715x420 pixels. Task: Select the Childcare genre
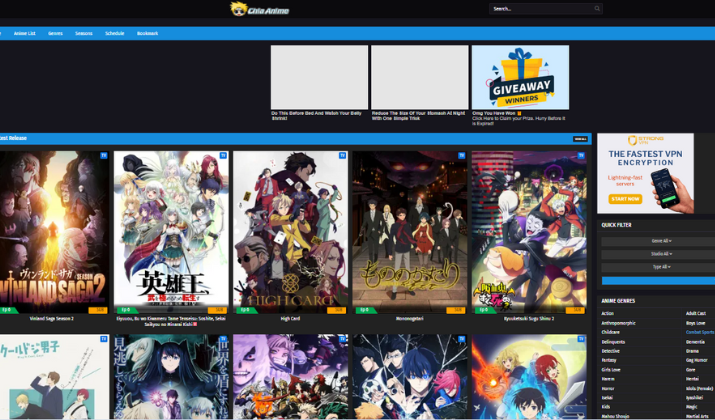click(x=610, y=332)
